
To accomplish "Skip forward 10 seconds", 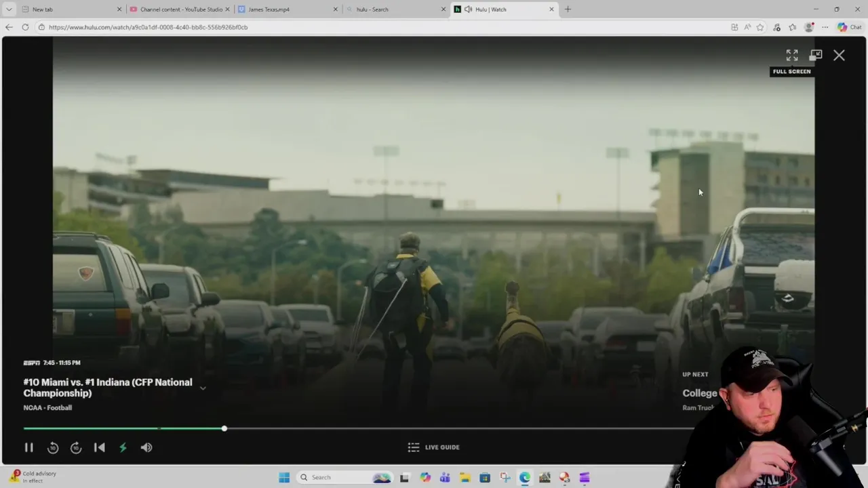I will [76, 447].
